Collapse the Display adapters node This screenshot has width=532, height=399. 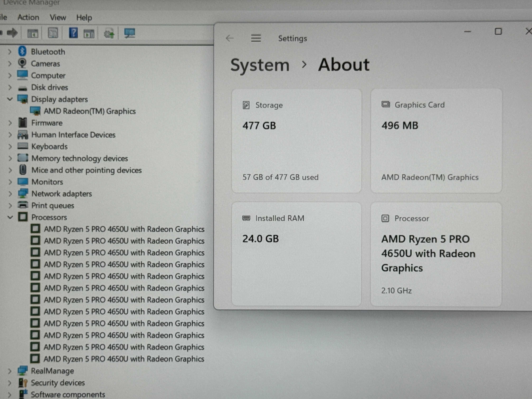coord(10,99)
